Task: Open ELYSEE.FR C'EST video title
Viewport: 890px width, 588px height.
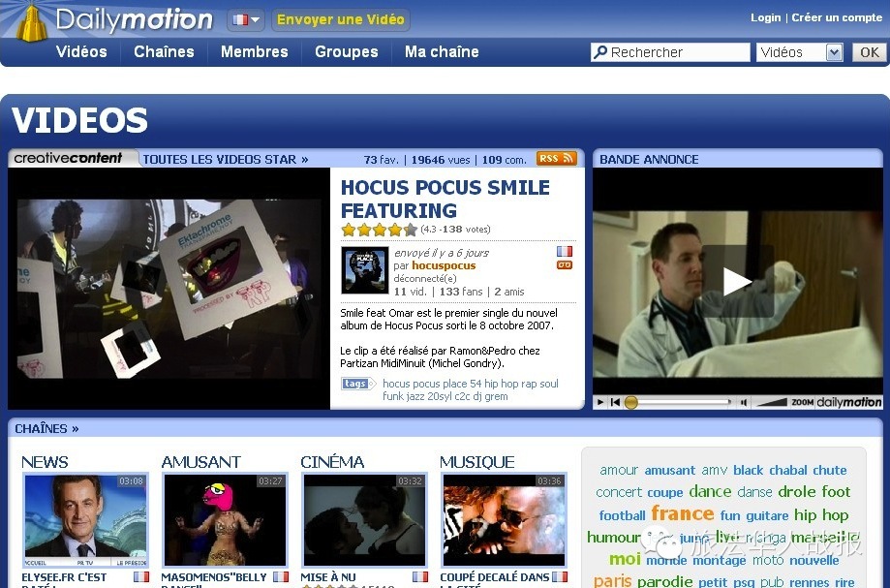Action: click(x=64, y=577)
